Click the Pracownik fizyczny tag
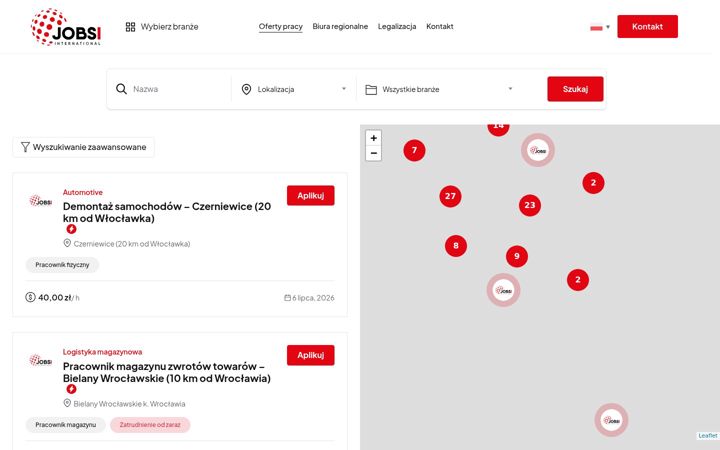This screenshot has width=720, height=450. (x=62, y=265)
